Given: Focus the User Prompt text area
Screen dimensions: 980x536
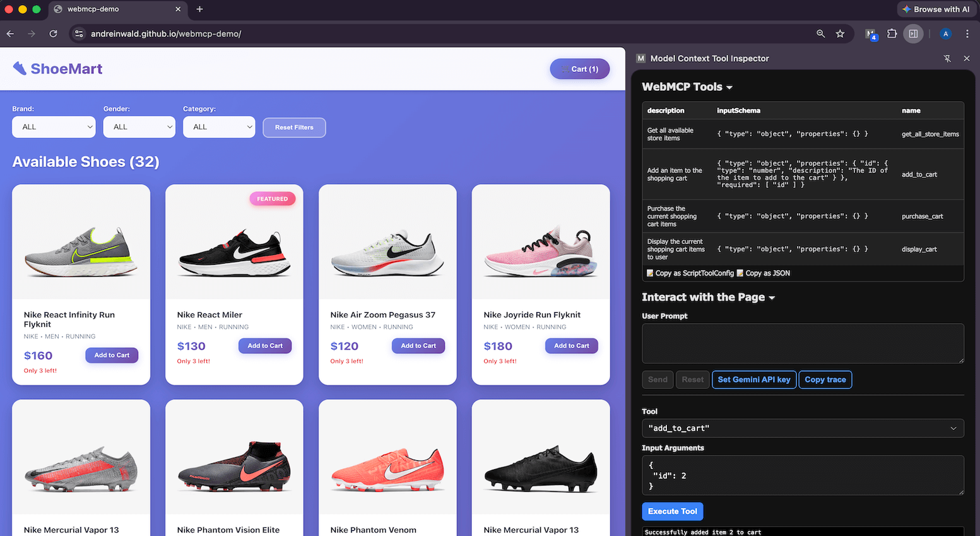Looking at the screenshot, I should click(x=803, y=343).
